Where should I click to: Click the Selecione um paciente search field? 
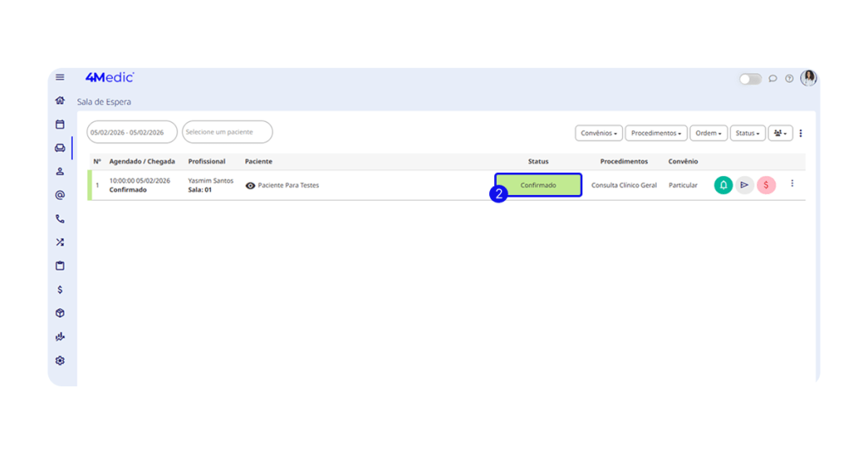pos(227,132)
